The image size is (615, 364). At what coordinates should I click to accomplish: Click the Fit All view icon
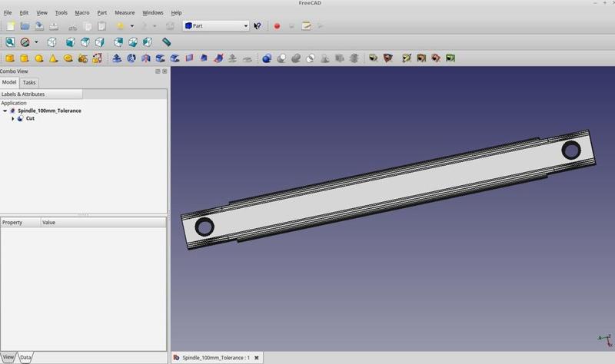10,42
